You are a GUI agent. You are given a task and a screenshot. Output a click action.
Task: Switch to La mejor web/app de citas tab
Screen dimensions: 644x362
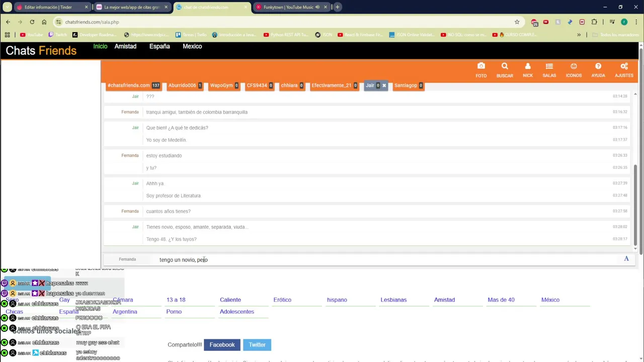click(x=131, y=7)
